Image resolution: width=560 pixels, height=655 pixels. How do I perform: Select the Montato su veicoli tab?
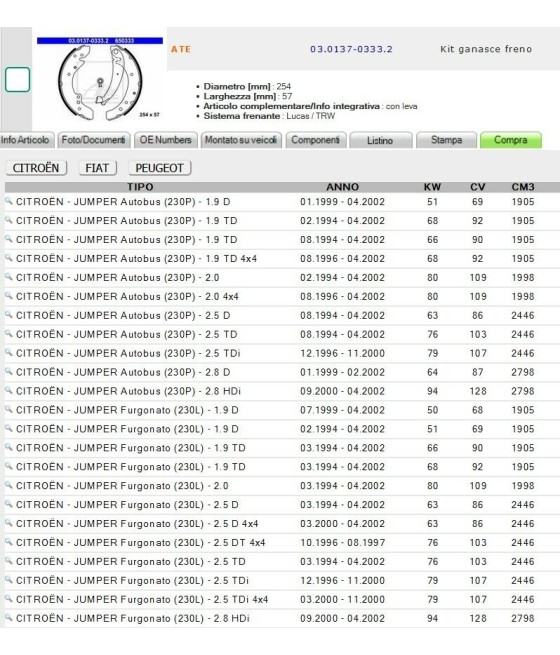241,140
